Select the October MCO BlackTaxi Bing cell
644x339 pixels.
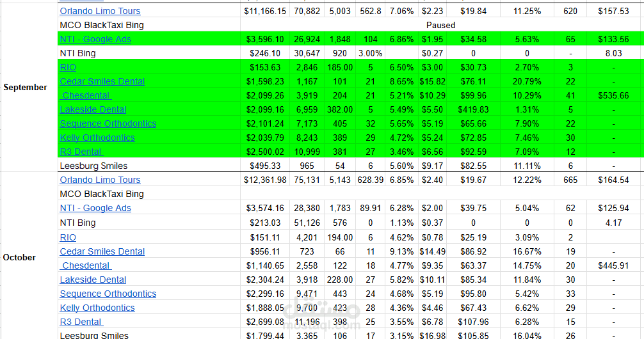point(149,194)
